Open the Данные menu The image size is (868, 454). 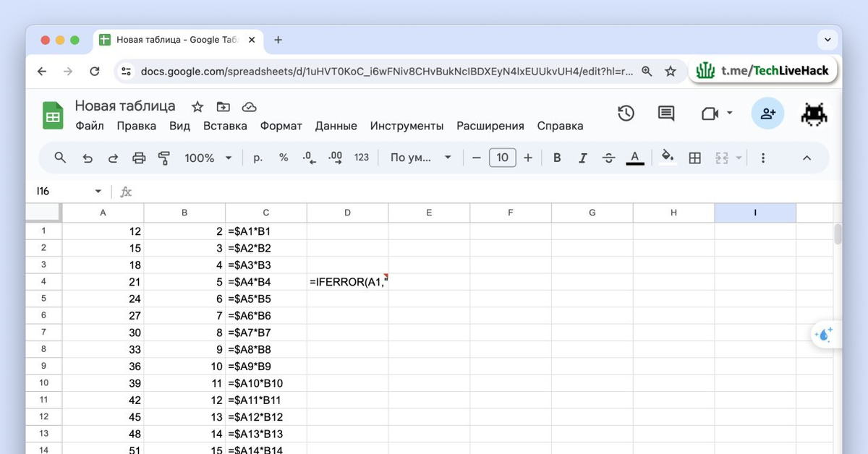click(x=336, y=126)
